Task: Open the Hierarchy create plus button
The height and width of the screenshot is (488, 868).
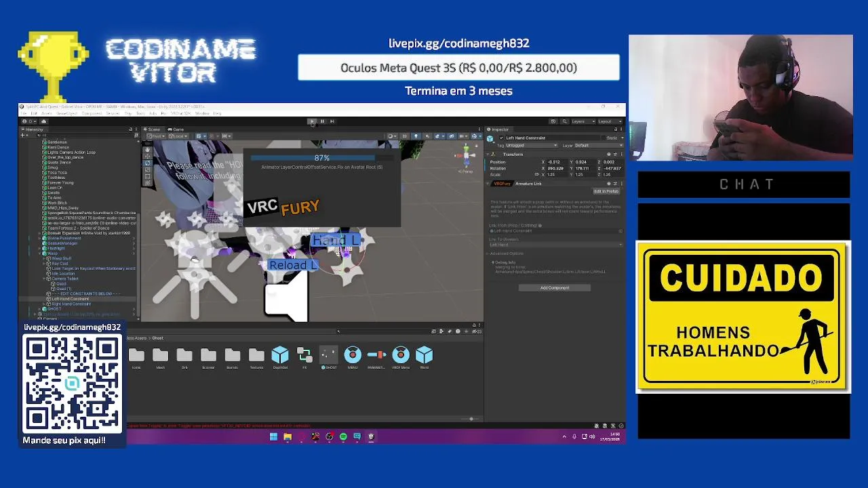Action: coord(24,136)
